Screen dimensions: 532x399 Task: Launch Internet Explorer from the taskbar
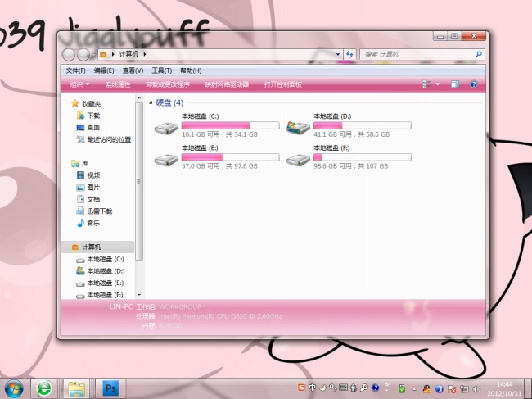(44, 388)
